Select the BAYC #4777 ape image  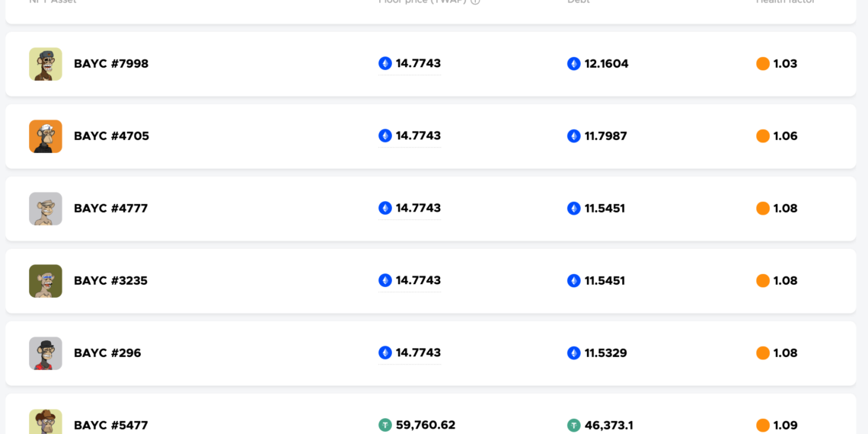coord(46,209)
